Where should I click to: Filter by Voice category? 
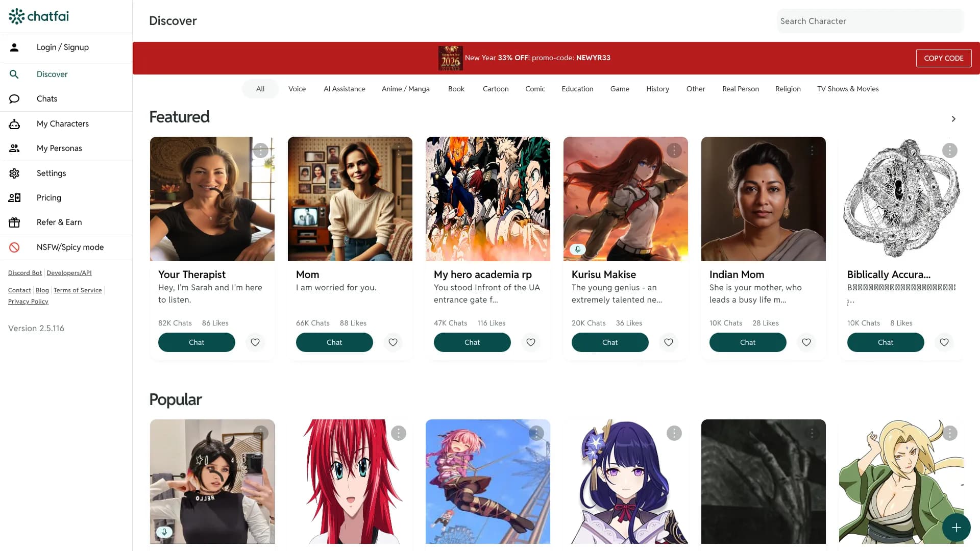point(297,89)
